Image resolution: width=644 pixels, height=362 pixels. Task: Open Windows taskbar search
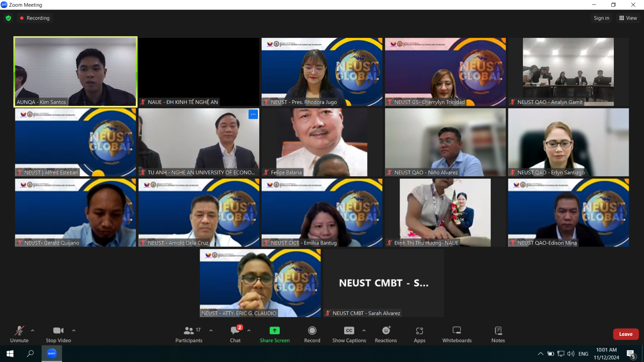pyautogui.click(x=30, y=354)
